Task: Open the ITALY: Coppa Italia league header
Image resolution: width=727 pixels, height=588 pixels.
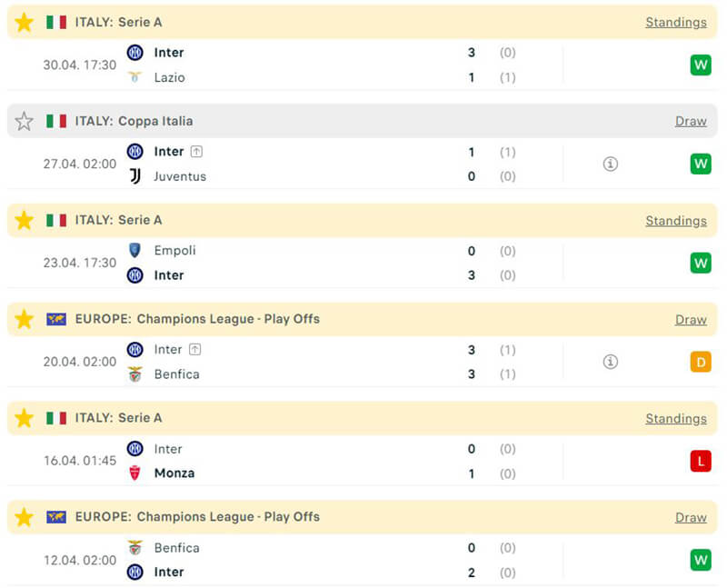Action: click(x=134, y=121)
